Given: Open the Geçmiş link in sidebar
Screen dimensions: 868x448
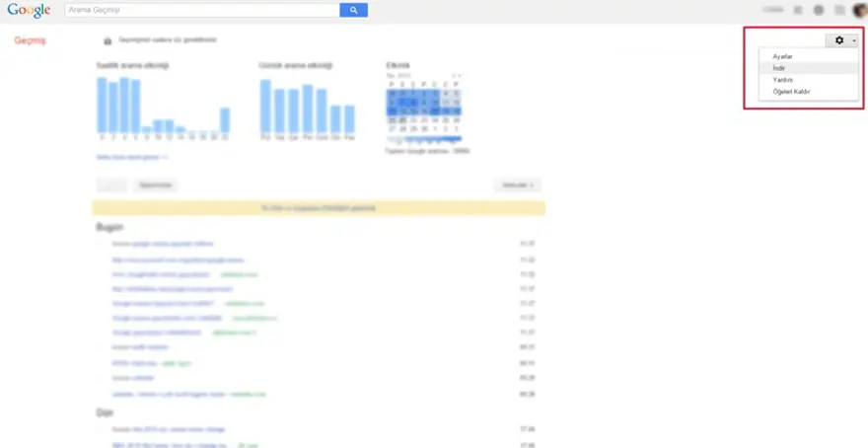Looking at the screenshot, I should [x=30, y=41].
